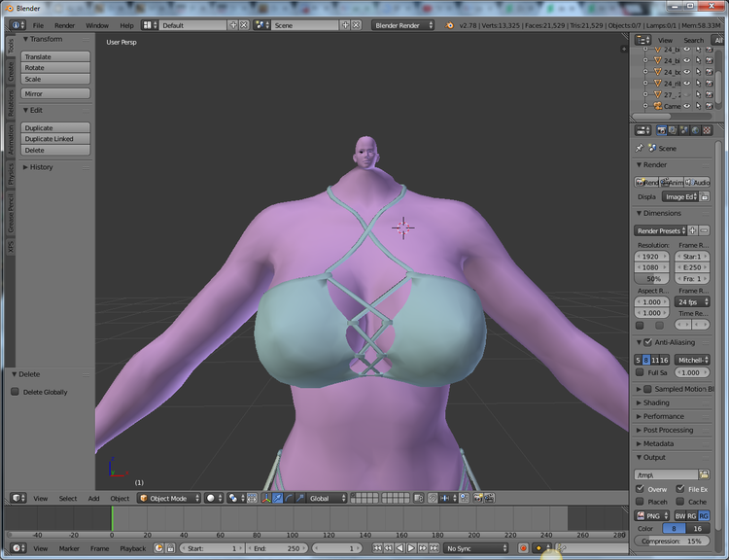Screen dimensions: 729x560
Task: Click the Camera object icon in outliner
Action: (x=657, y=106)
